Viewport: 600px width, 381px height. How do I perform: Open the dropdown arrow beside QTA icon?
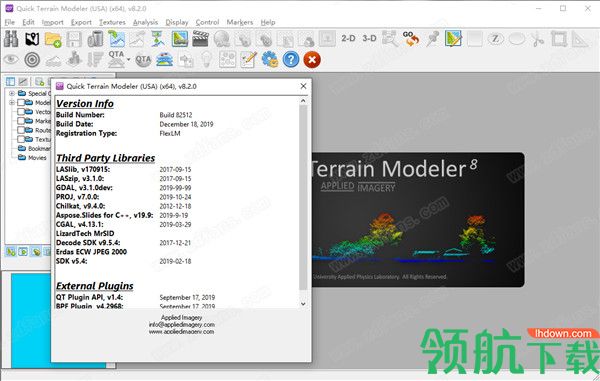pyautogui.click(x=128, y=60)
